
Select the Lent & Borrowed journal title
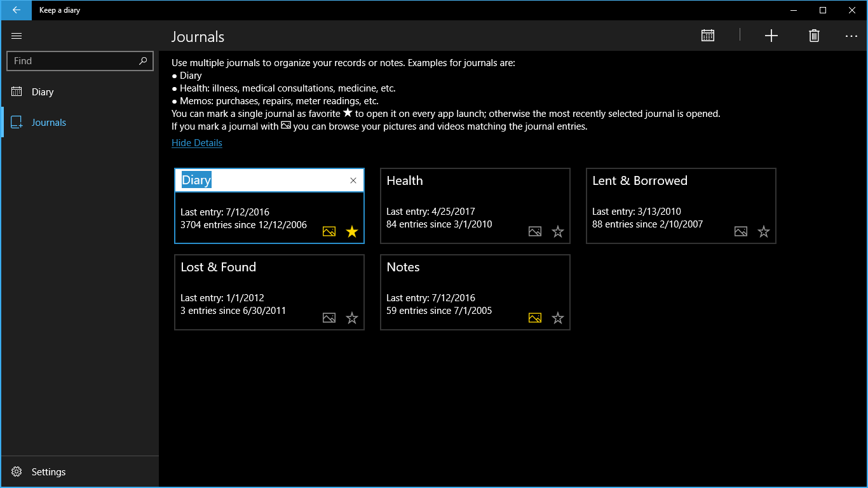coord(640,180)
